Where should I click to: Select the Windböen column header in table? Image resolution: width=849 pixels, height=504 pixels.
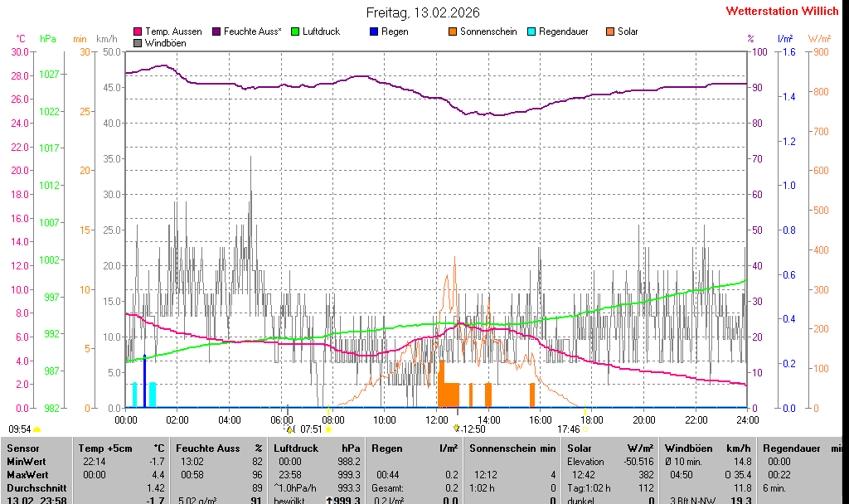687,448
